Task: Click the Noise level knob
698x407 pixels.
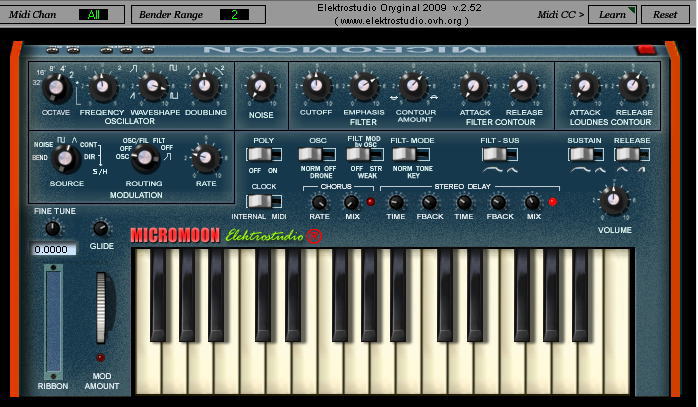Action: point(260,86)
